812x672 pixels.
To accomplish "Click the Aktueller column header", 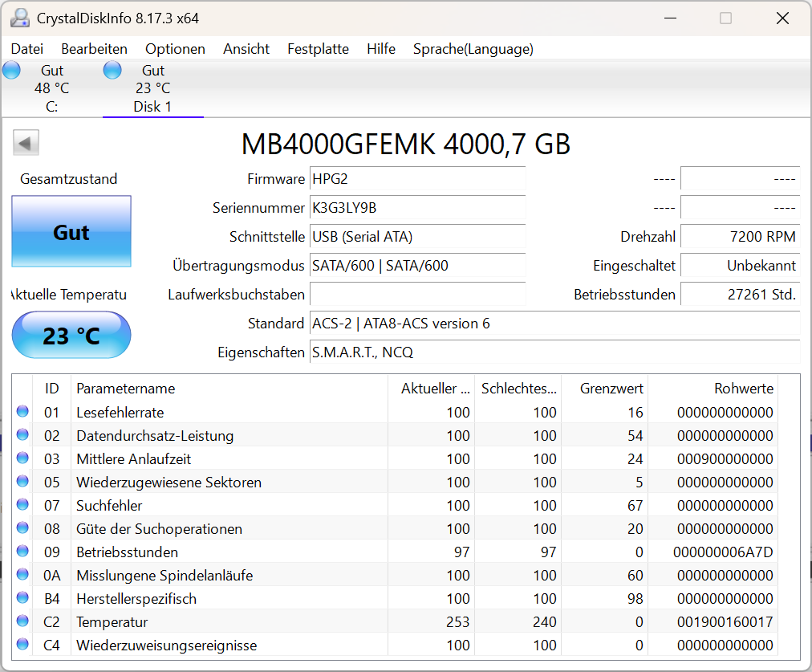I will (431, 388).
